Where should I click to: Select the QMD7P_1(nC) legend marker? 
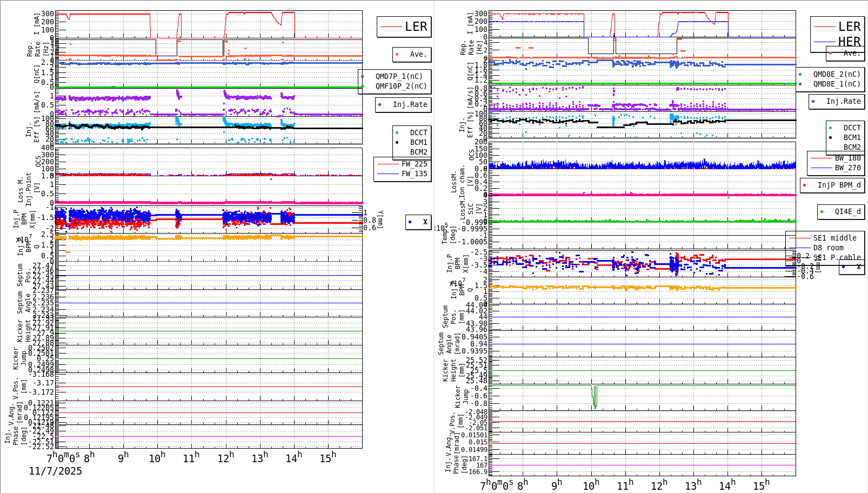363,76
